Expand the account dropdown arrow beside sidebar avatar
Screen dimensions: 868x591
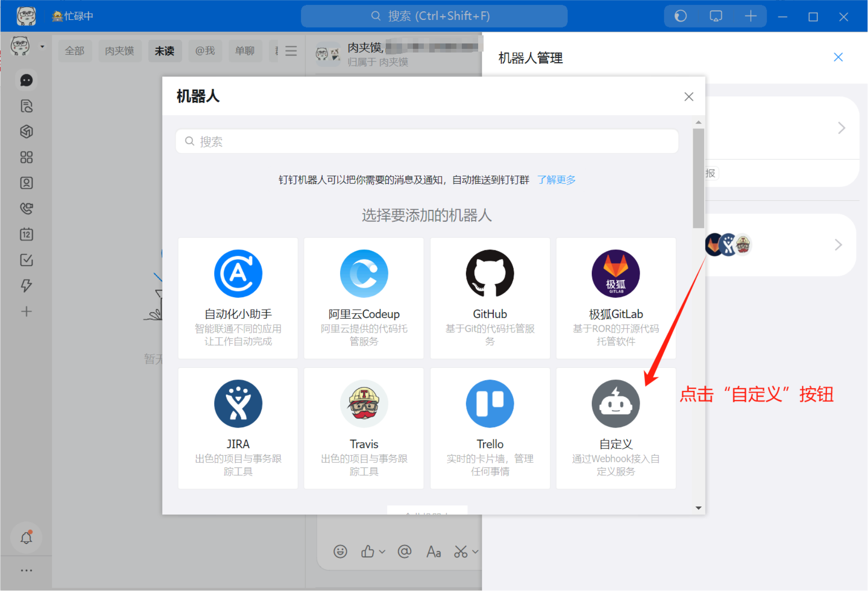tap(42, 47)
